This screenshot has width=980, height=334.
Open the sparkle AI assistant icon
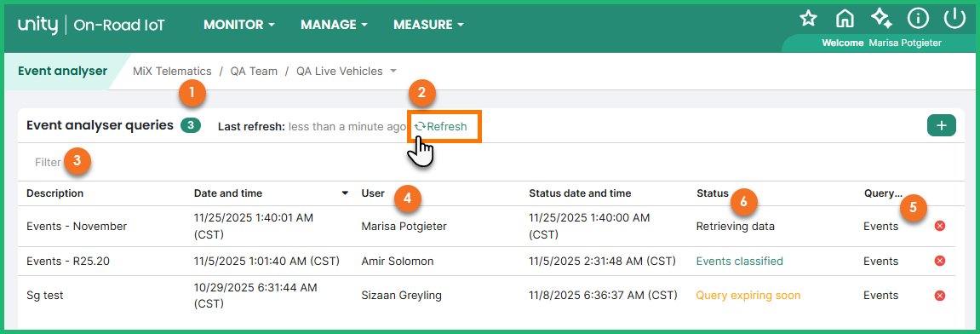point(881,19)
